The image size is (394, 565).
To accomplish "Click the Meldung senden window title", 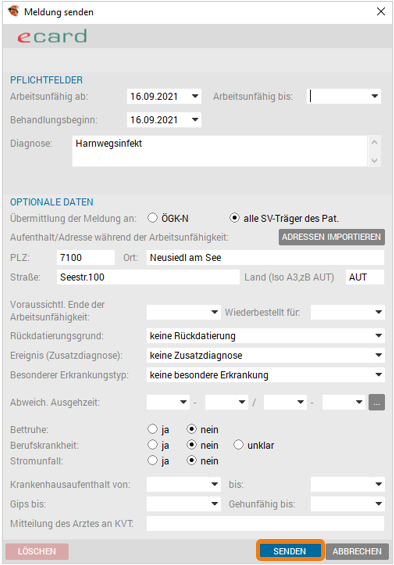I will pyautogui.click(x=59, y=12).
